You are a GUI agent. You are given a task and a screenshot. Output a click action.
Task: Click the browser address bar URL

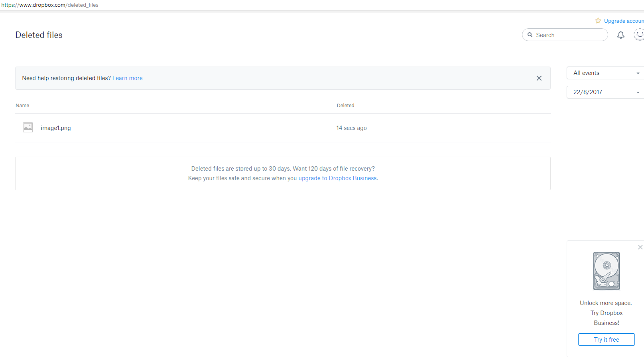click(50, 5)
